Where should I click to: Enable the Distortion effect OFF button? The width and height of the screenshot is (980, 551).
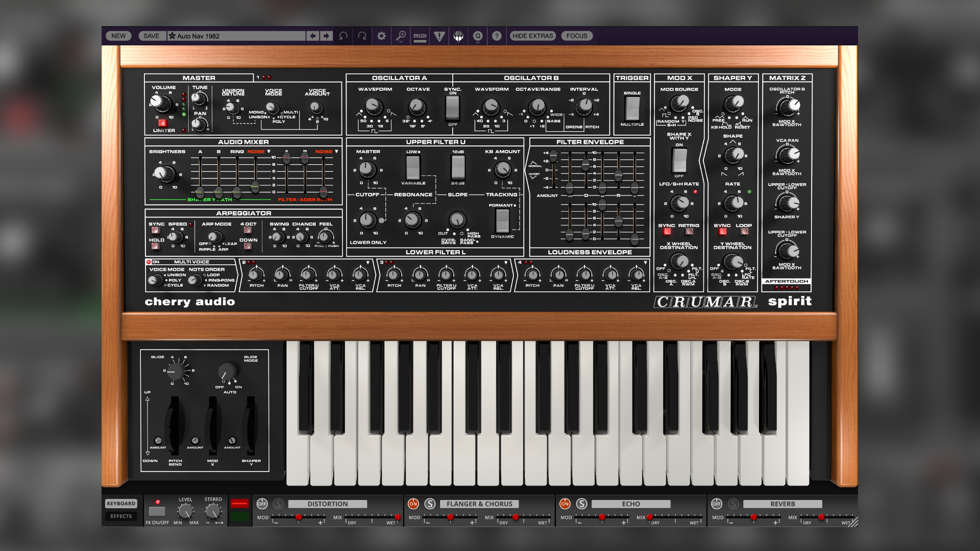pos(262,504)
